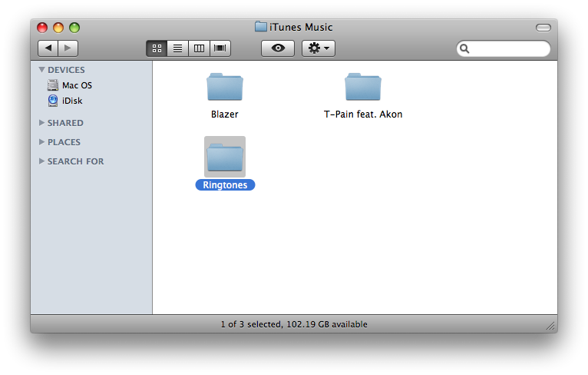This screenshot has height=375, width=588.
Task: Click the PLACES heading text
Action: point(64,142)
